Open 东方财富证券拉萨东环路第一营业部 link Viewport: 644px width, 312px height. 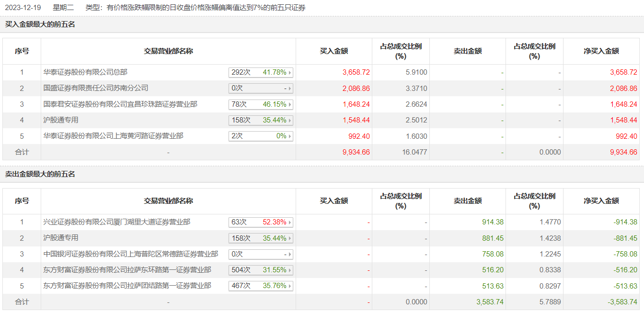point(127,270)
